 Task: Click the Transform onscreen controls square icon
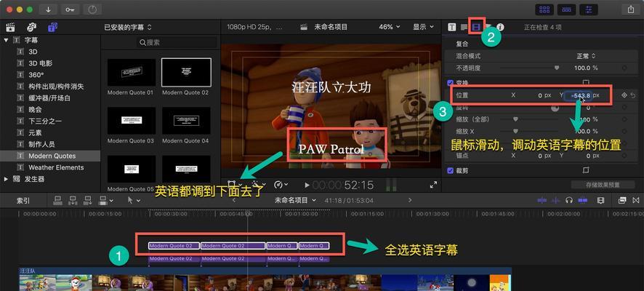[586, 83]
